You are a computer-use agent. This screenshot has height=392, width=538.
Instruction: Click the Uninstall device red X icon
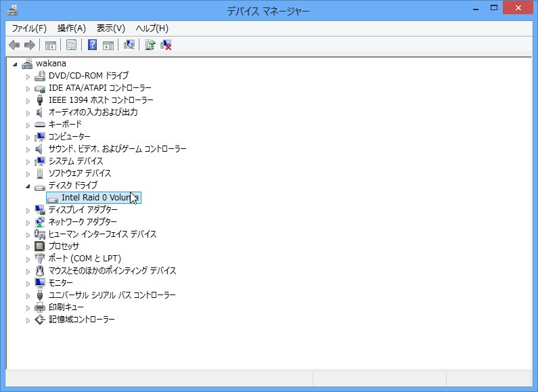(166, 45)
